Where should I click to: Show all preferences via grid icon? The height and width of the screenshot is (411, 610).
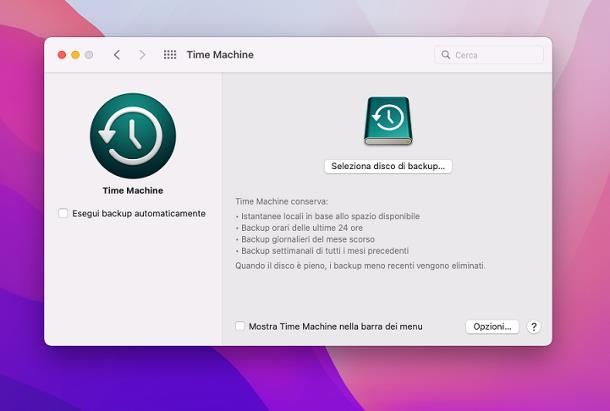170,55
